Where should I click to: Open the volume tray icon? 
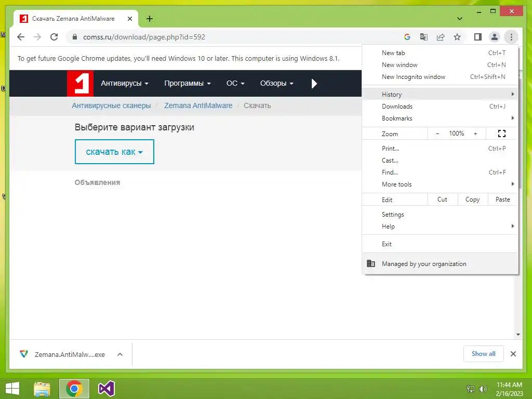pos(483,389)
